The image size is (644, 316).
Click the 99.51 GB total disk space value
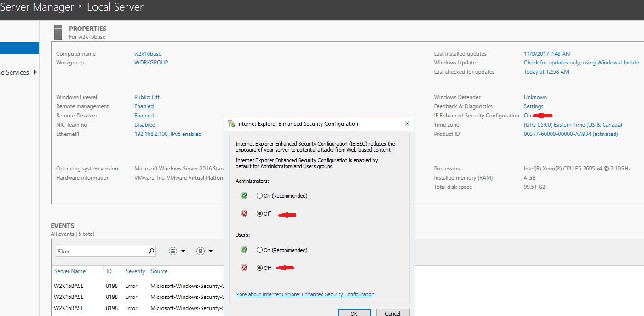535,187
